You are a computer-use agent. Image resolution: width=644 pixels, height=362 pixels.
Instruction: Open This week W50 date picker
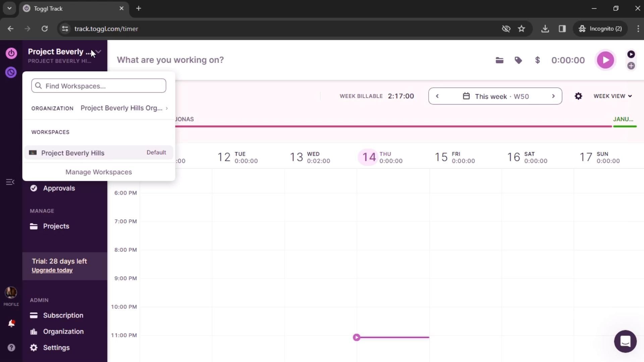coord(495,97)
